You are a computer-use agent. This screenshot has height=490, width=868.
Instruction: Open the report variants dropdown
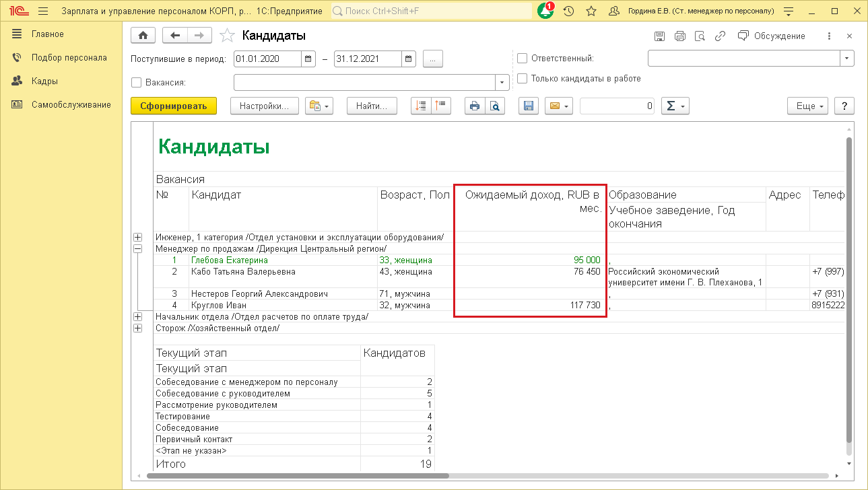(x=319, y=106)
